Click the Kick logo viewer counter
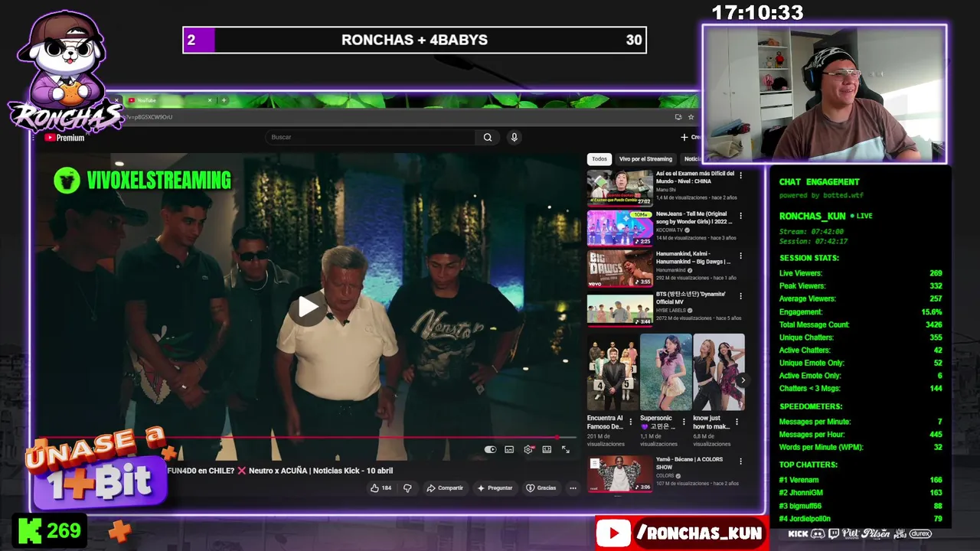This screenshot has width=980, height=551. point(51,531)
